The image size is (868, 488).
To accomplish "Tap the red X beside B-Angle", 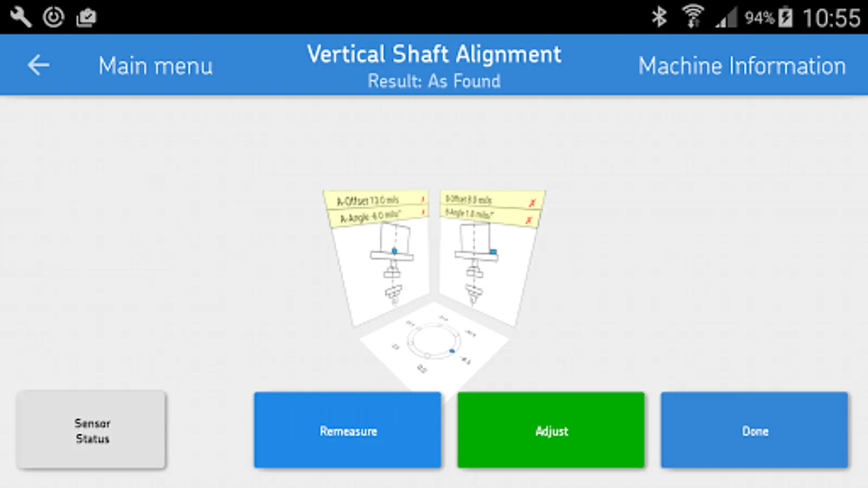I will click(x=528, y=220).
